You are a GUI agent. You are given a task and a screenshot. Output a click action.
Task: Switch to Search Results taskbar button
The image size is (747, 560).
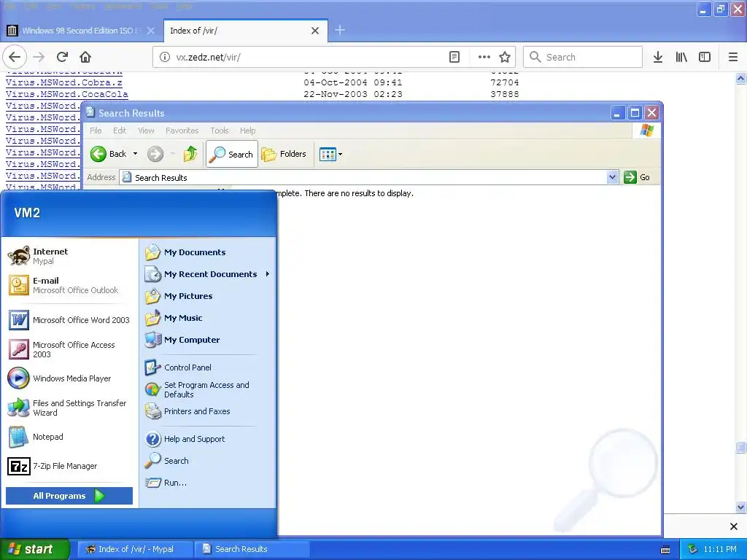coord(252,549)
